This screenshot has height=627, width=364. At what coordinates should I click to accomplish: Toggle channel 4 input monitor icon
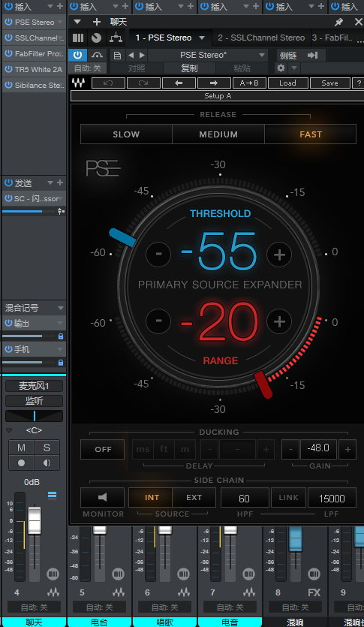47,463
